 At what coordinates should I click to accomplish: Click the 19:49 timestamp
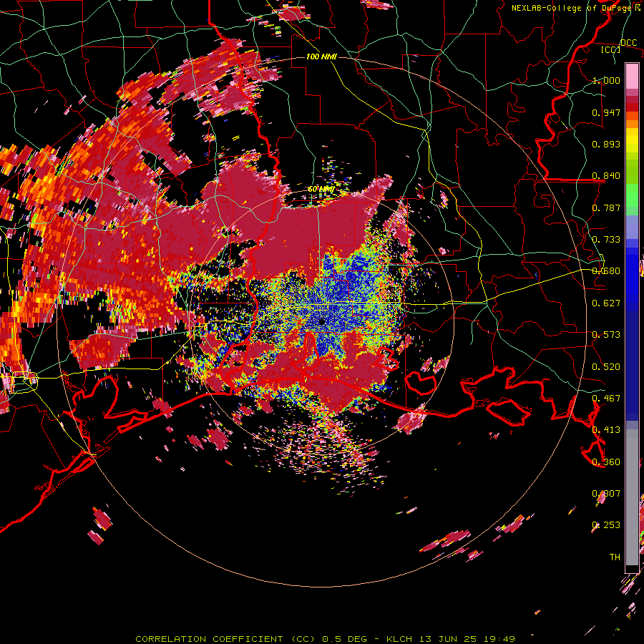tap(499, 639)
